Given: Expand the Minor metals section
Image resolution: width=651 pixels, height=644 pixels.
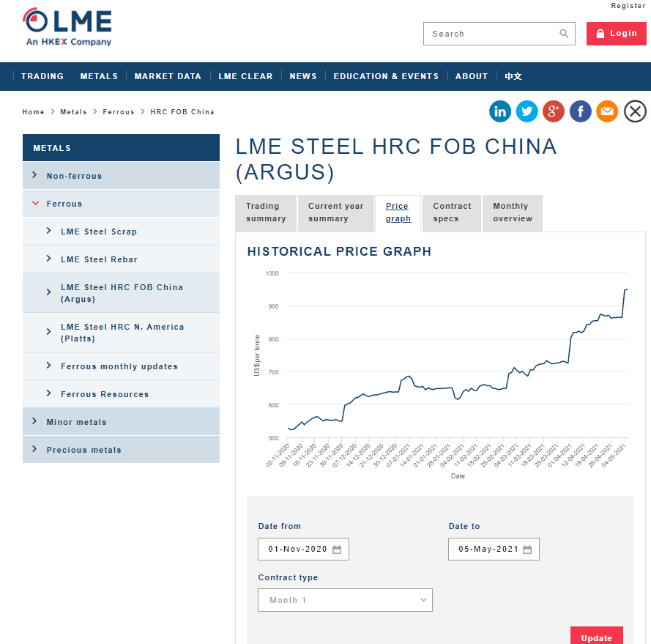Looking at the screenshot, I should 121,422.
